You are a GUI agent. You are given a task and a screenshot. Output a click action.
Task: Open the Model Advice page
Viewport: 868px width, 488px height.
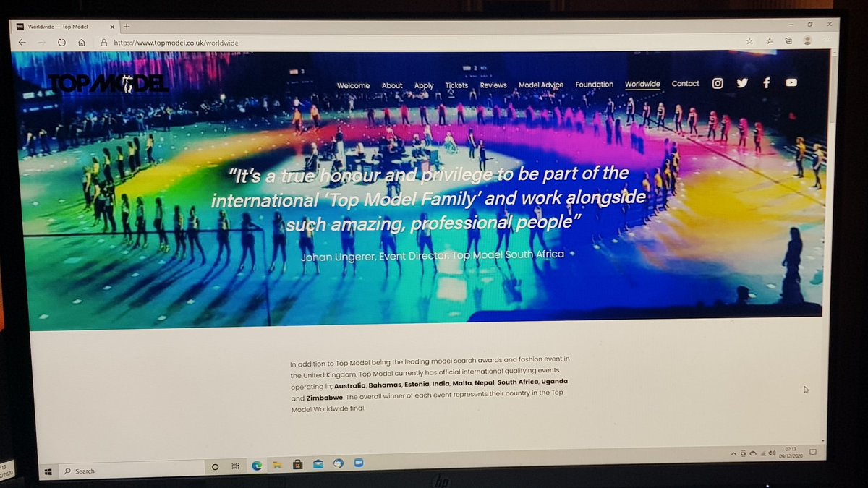tap(541, 85)
